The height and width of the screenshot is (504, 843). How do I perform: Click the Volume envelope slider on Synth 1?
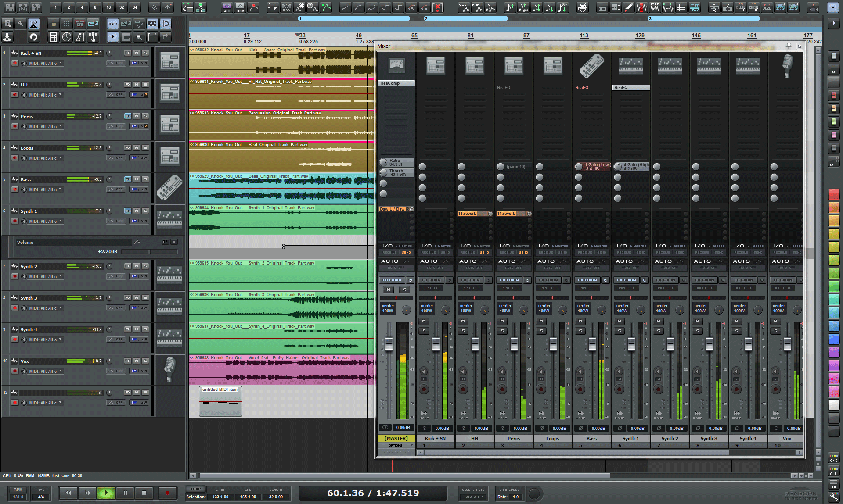149,251
